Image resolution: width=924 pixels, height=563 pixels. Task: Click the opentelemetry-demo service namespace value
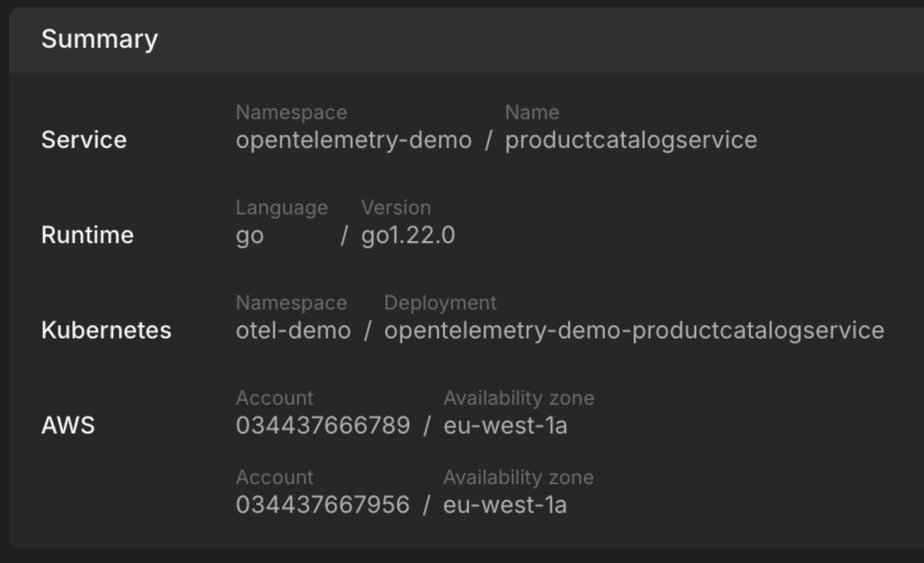tap(354, 140)
